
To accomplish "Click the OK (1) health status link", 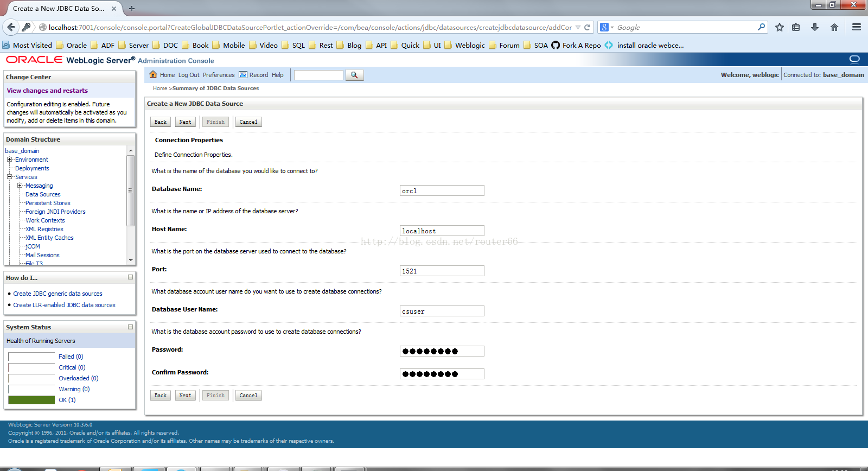I will point(67,400).
